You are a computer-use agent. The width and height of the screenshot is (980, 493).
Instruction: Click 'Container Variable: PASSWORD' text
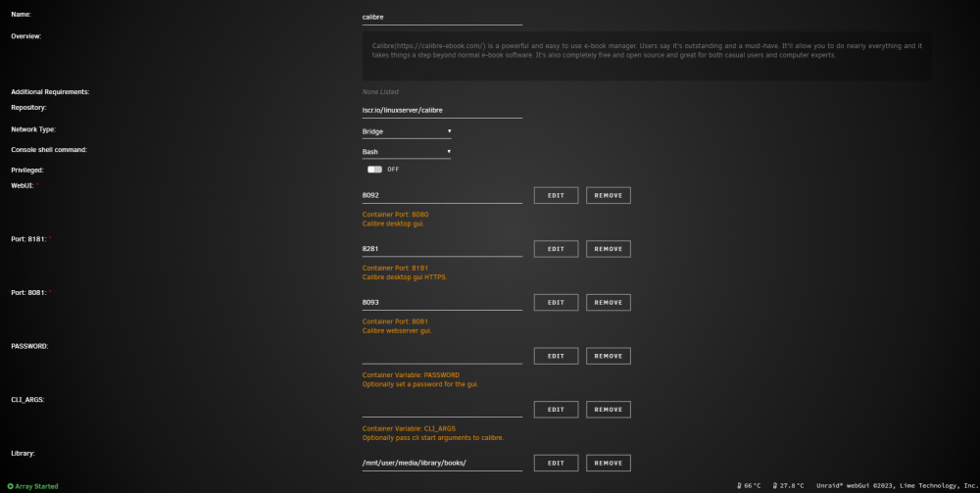point(411,375)
